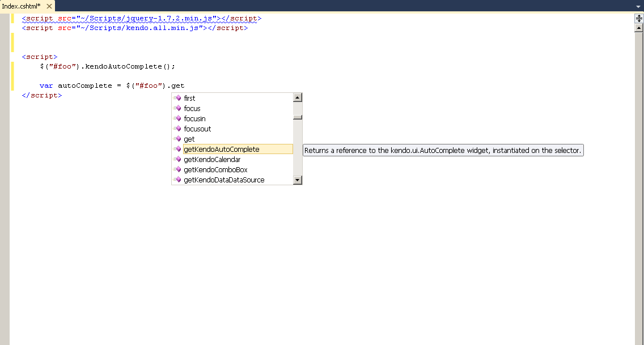Click the split-window handle above the scrollbar
644x345 pixels.
coord(638,19)
